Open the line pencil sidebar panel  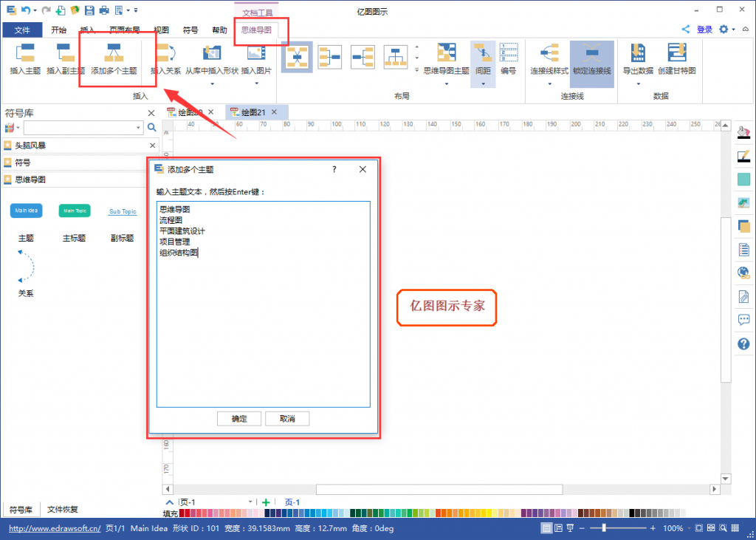(744, 156)
